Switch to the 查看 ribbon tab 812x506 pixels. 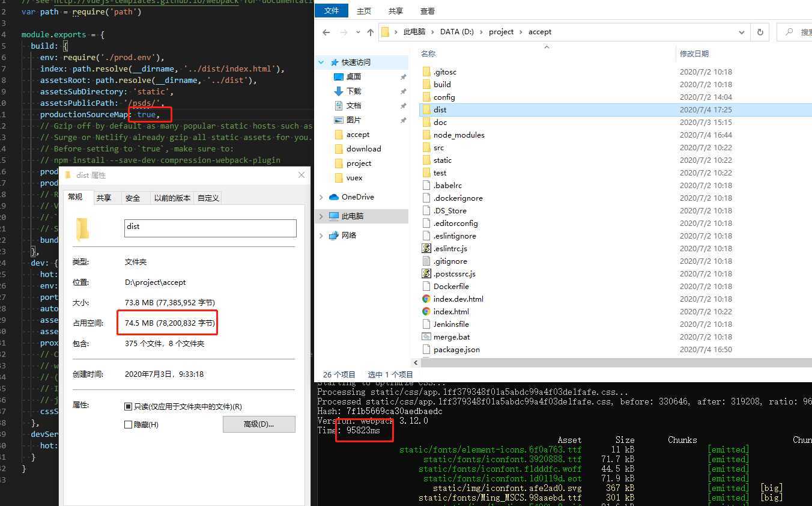pos(428,11)
